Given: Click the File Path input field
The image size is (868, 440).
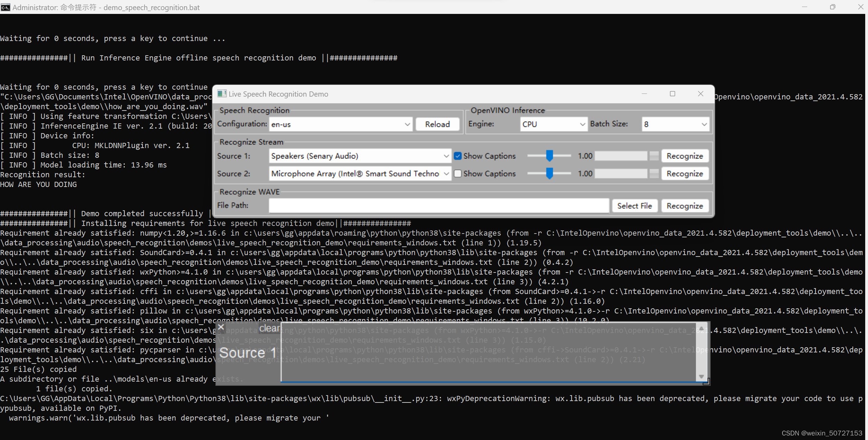Looking at the screenshot, I should coord(439,205).
